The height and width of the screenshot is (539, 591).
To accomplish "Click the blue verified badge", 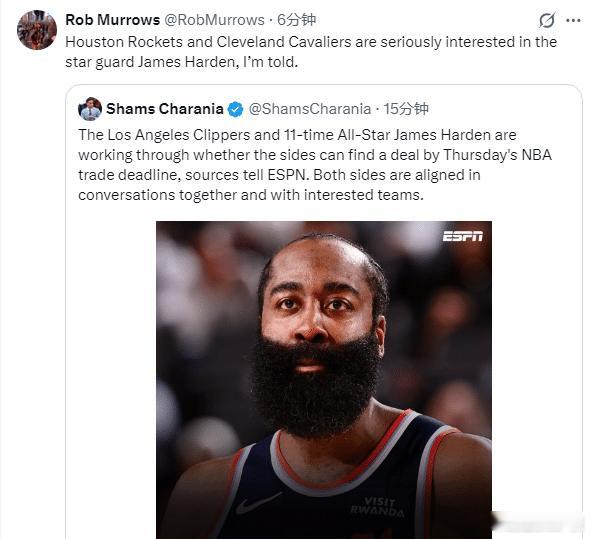I will (236, 109).
